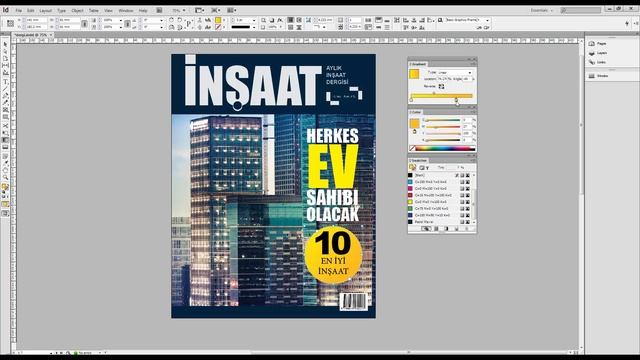Click the Magenta slider in Color panel
Screen dimensions: 640x360
pos(443,127)
